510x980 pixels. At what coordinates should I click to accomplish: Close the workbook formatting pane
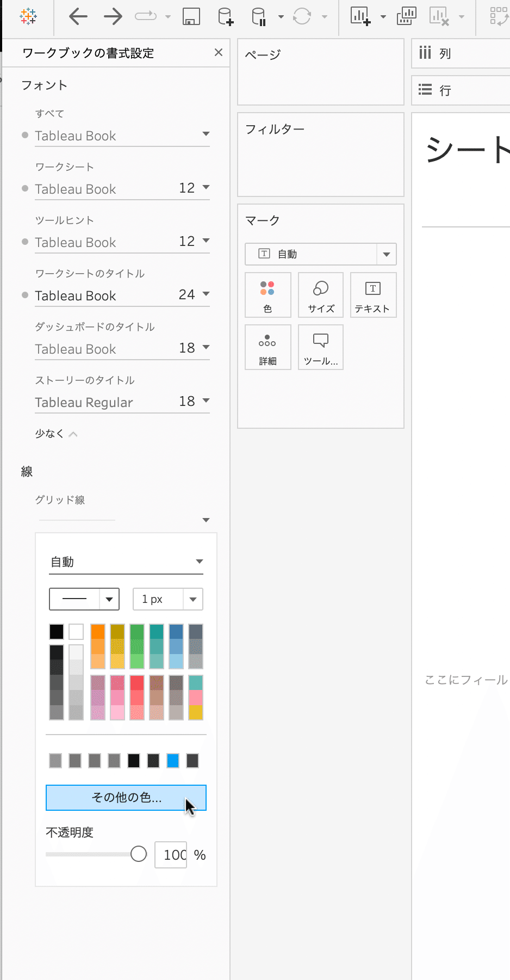[x=219, y=52]
